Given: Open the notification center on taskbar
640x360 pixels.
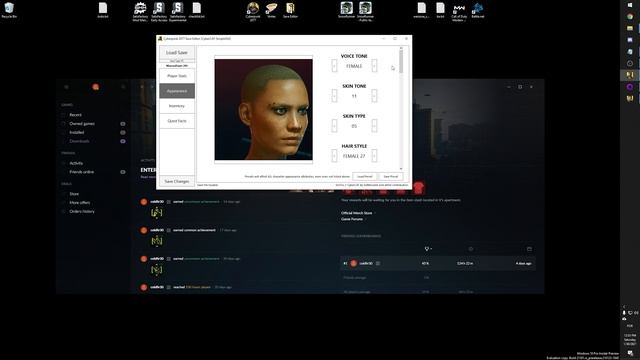Looking at the screenshot, I should click(630, 353).
